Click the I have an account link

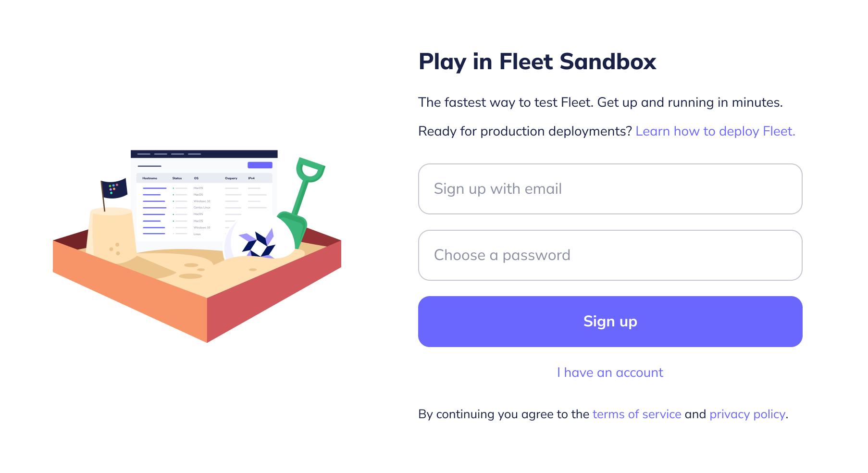[610, 372]
